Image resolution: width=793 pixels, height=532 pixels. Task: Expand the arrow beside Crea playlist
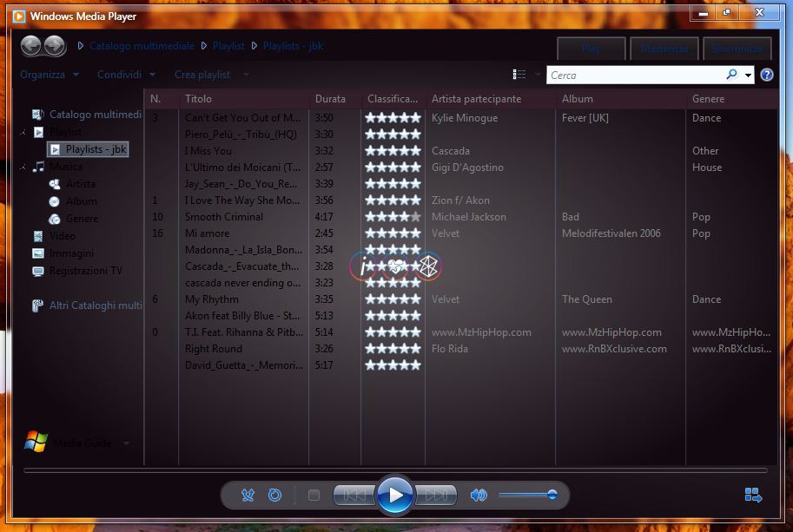246,75
